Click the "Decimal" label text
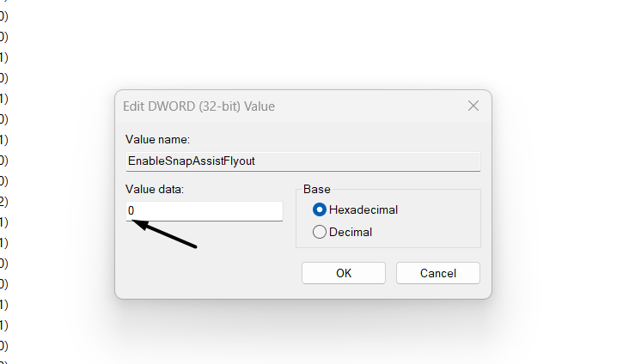 pyautogui.click(x=351, y=231)
